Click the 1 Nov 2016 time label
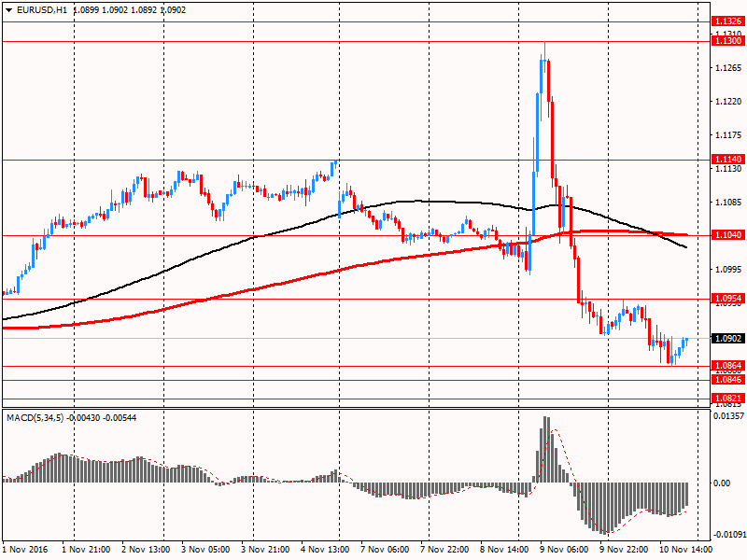Viewport: 747px width, 560px height. pyautogui.click(x=25, y=550)
